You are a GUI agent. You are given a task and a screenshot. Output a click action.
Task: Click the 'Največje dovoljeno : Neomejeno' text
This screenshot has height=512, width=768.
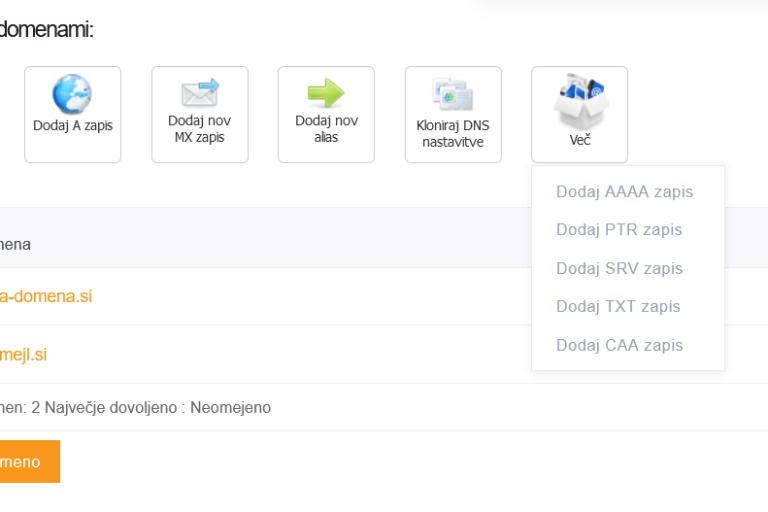(x=158, y=408)
